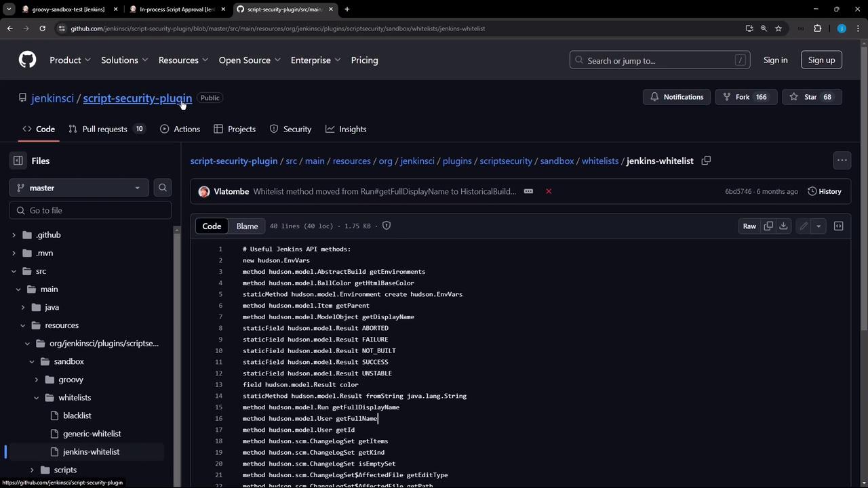Image resolution: width=868 pixels, height=488 pixels.
Task: Expand the .github folder
Action: [14, 235]
